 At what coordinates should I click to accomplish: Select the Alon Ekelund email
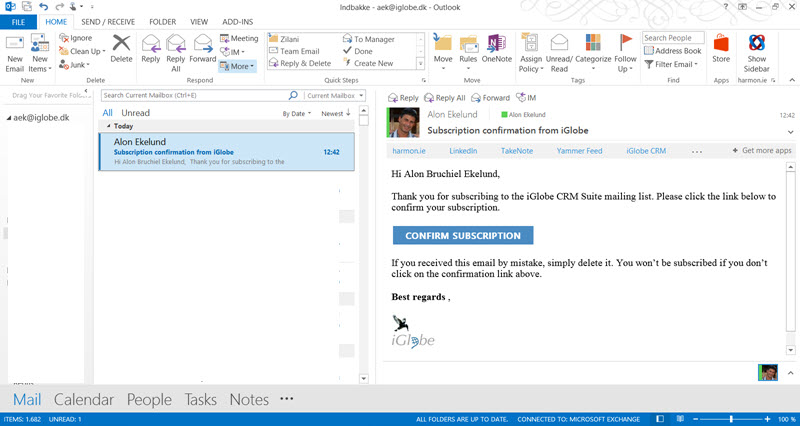[x=227, y=152]
